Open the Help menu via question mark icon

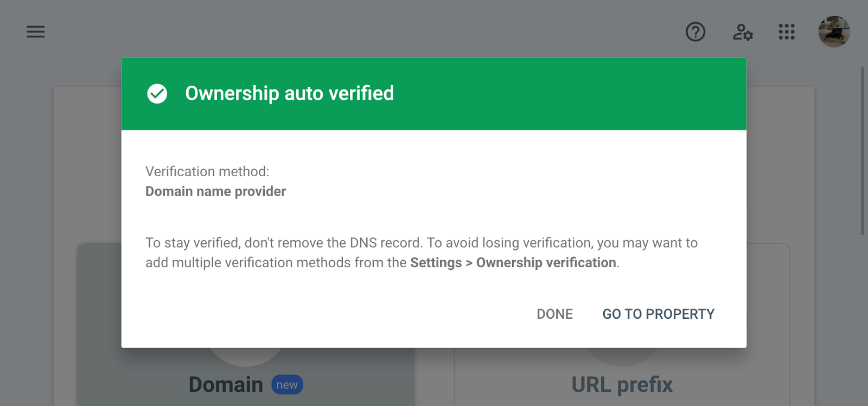click(x=695, y=33)
